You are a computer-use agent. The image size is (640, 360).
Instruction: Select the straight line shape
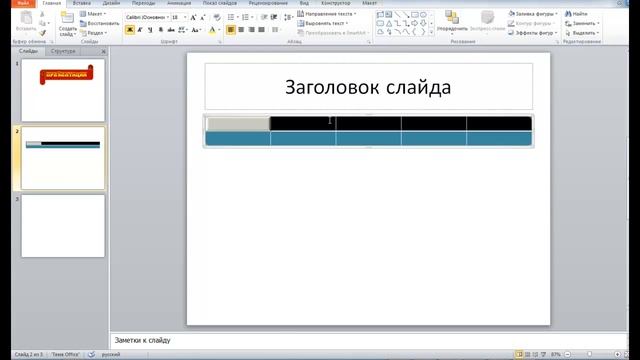pyautogui.click(x=397, y=15)
